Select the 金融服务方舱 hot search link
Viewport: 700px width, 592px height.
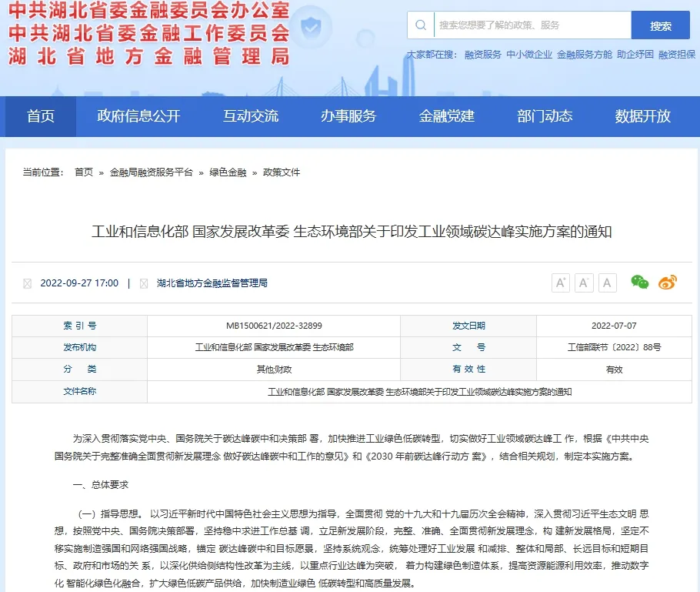pyautogui.click(x=585, y=55)
